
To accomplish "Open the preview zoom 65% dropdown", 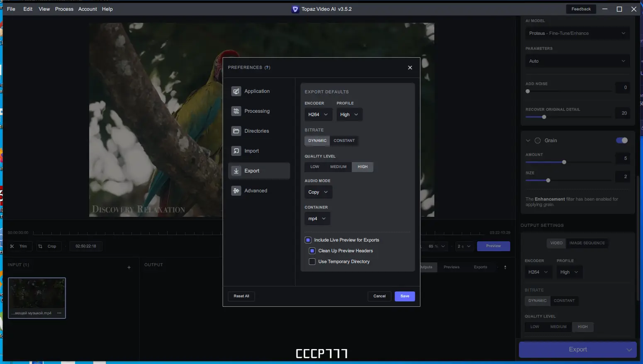I will [436, 246].
